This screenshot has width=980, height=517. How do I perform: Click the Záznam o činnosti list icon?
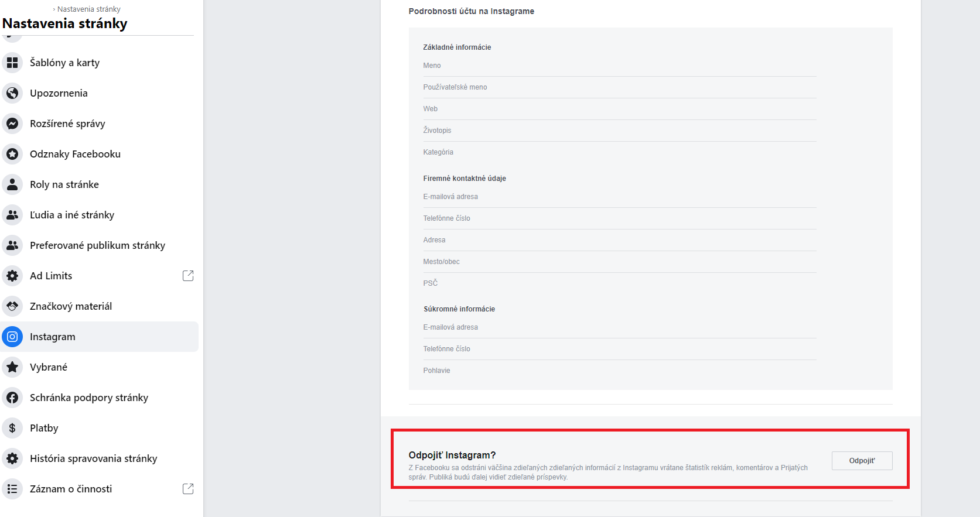12,489
